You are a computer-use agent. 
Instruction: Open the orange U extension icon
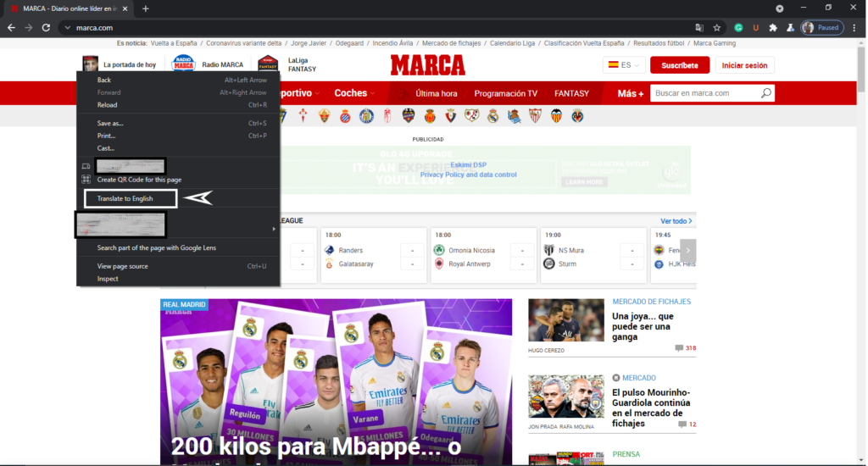coord(755,28)
